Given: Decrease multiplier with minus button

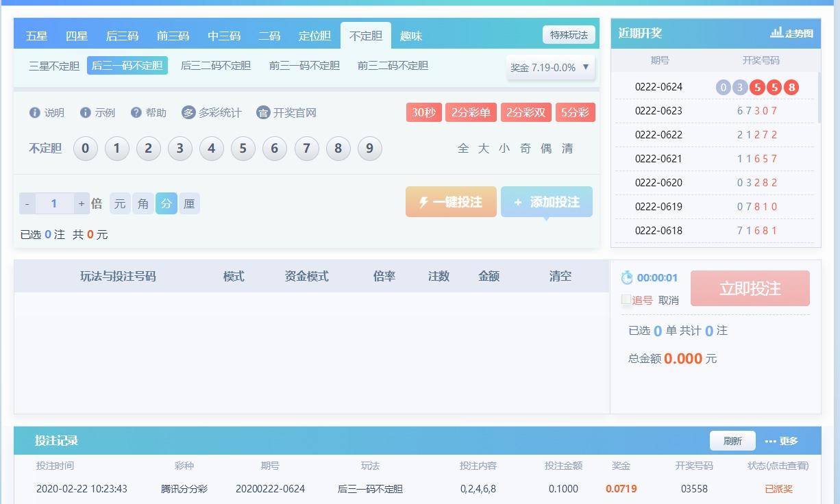Looking at the screenshot, I should pos(27,203).
